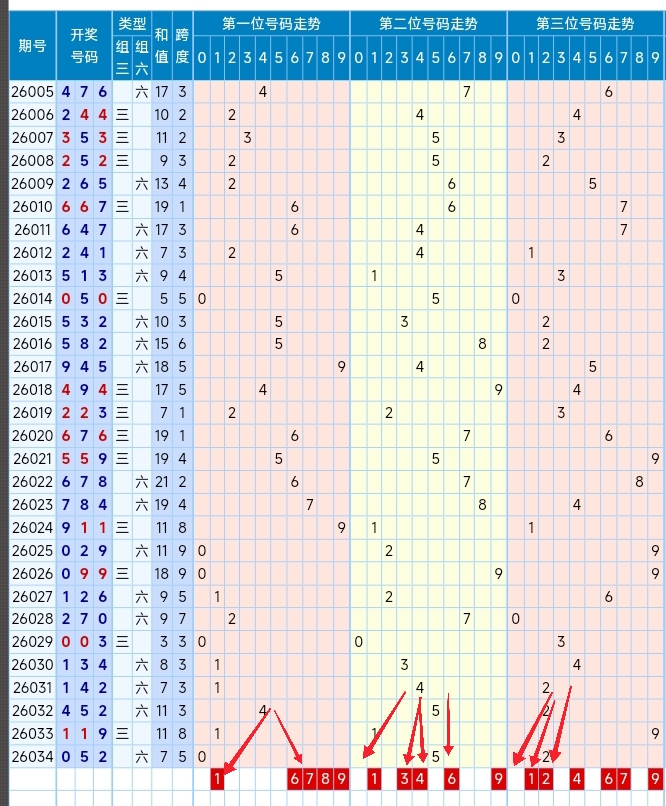This screenshot has height=806, width=666.
Task: Click red box 6 under second position trend
Action: point(451,779)
